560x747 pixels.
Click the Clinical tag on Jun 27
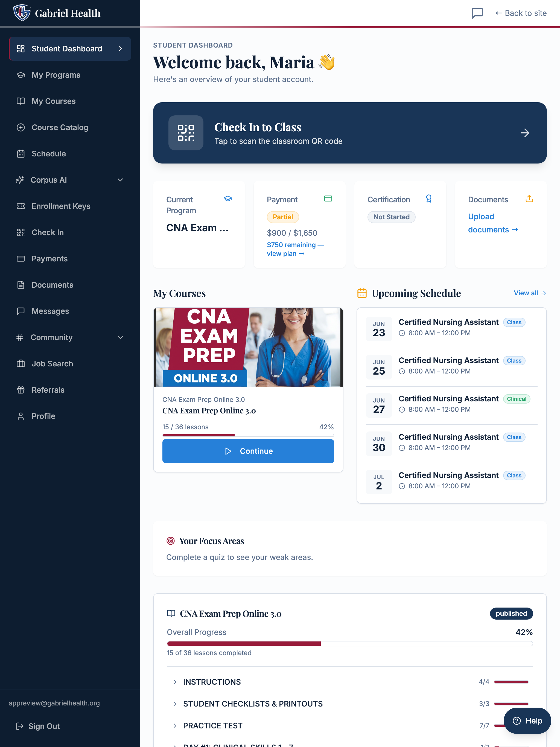tap(517, 399)
